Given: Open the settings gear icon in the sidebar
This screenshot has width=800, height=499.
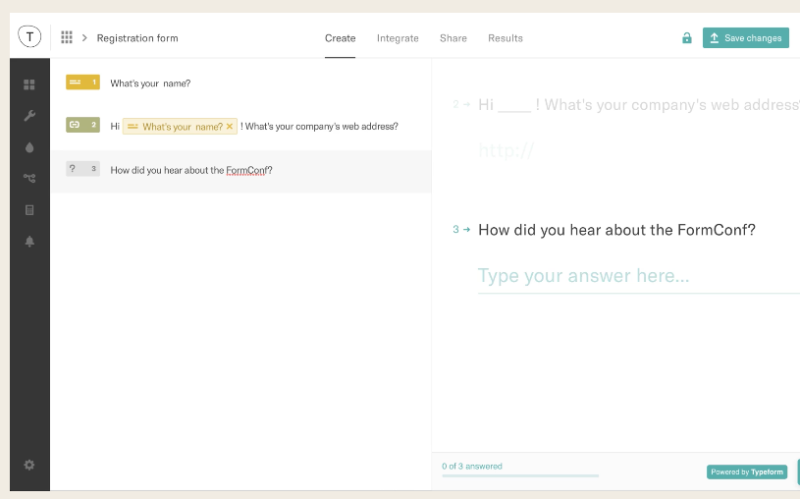Looking at the screenshot, I should pos(29,465).
